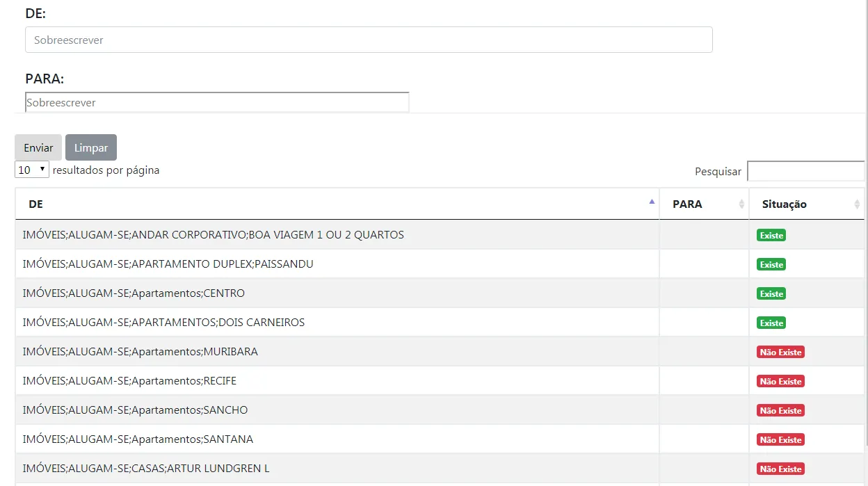868x486 pixels.
Task: Click Não Existe badge in SANCHO row
Action: pos(780,411)
